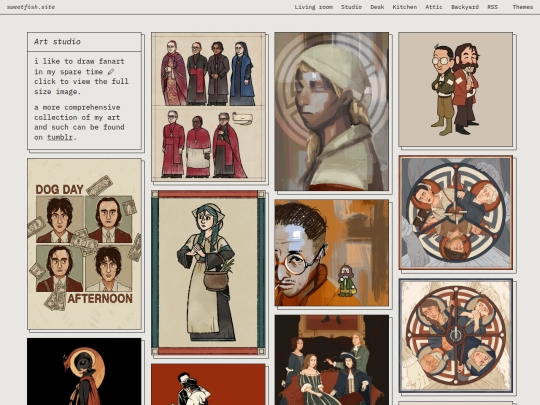Open the red background embracing figures artwork
This screenshot has width=540, height=405.
click(x=208, y=384)
